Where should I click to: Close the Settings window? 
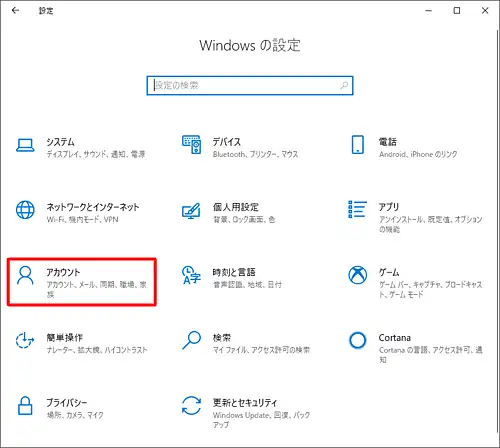pyautogui.click(x=485, y=11)
